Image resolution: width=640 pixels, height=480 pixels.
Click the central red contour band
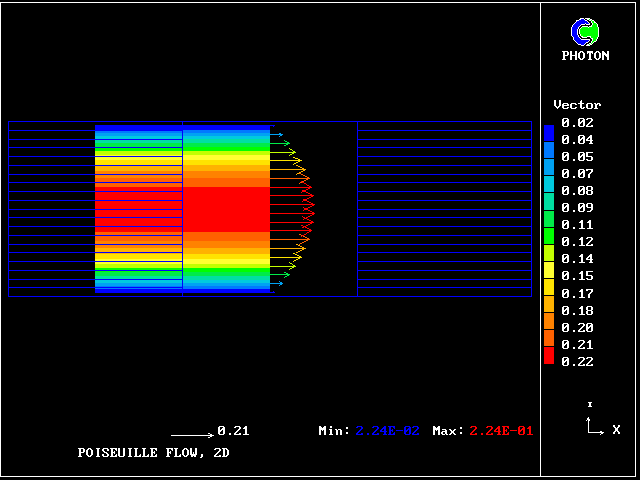[x=226, y=208]
